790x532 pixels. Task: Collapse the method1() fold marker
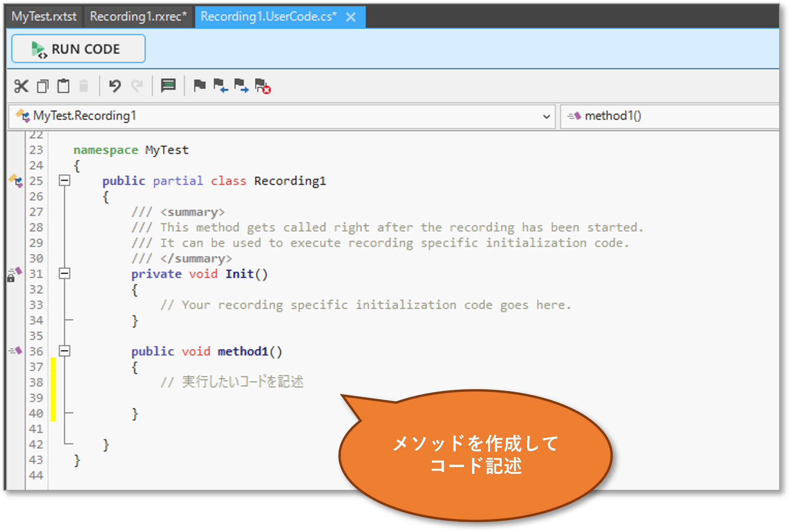[65, 351]
